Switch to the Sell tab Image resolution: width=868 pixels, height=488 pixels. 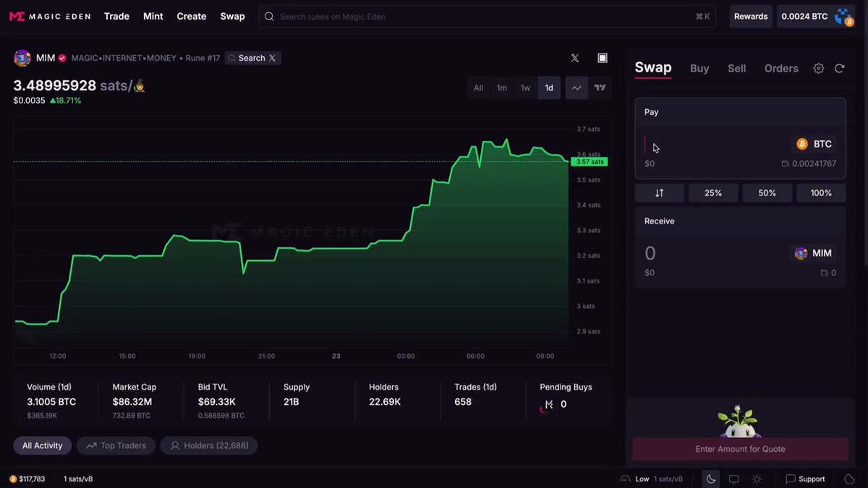[737, 68]
